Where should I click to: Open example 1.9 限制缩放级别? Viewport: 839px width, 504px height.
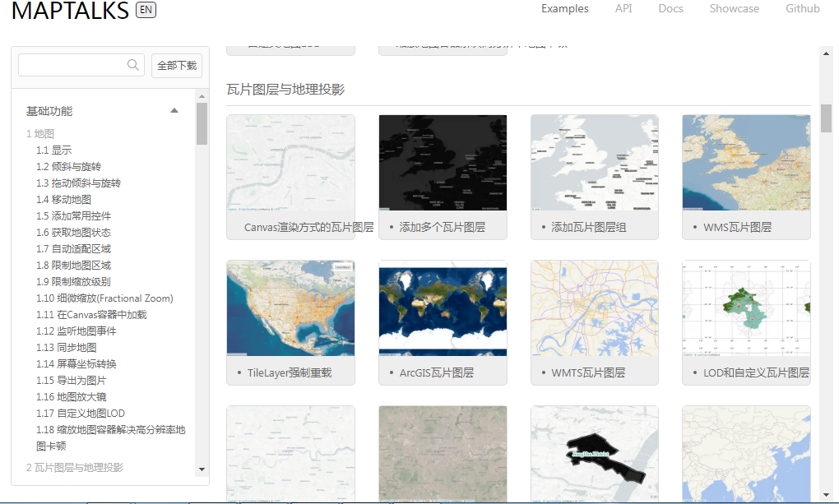tap(74, 282)
